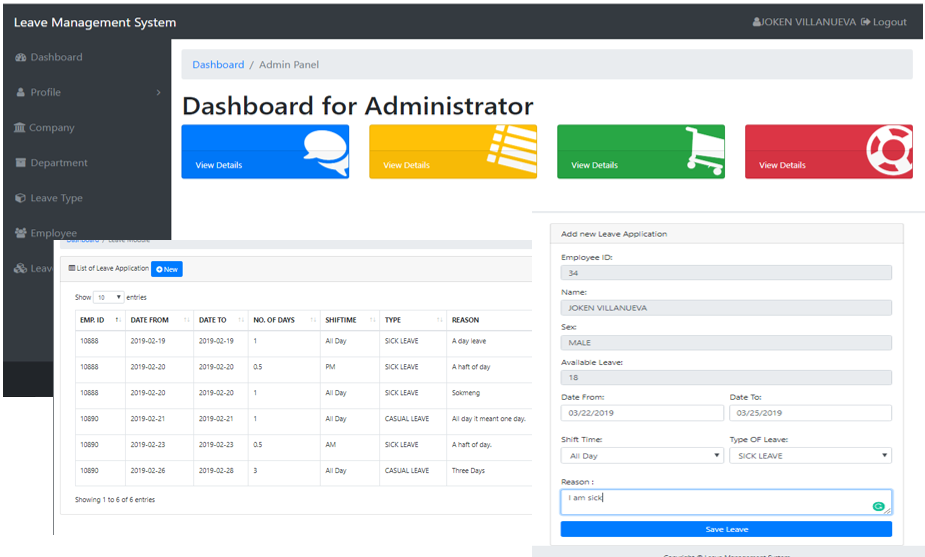This screenshot has width=925, height=557.
Task: Click the Leave Management System title
Action: click(x=95, y=22)
